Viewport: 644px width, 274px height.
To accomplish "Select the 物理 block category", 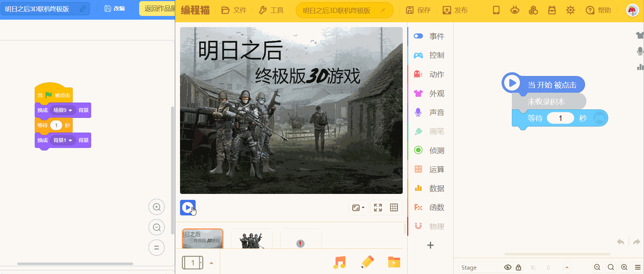I will coord(431,226).
